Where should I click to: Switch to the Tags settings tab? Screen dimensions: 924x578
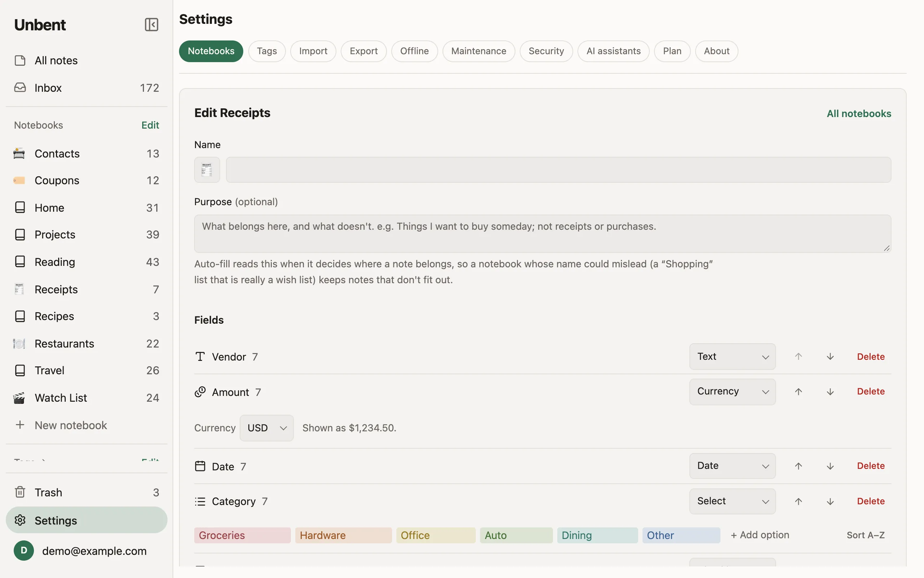(x=267, y=51)
